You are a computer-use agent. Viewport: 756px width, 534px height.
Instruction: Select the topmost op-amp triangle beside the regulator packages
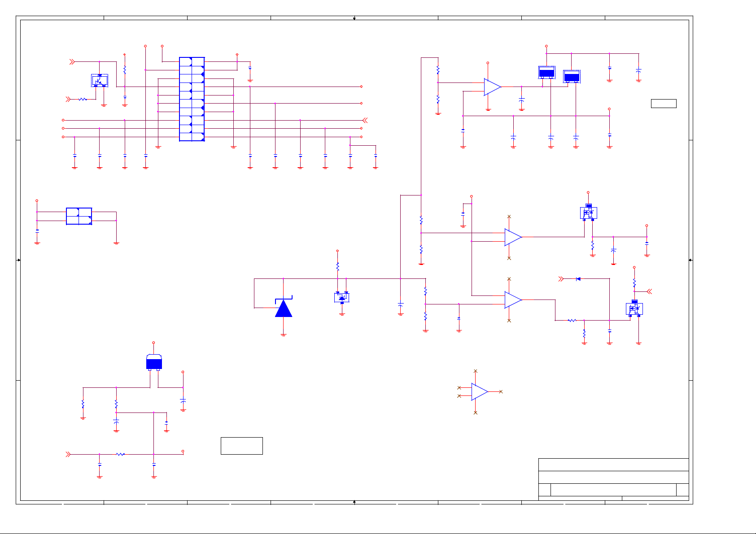(492, 87)
